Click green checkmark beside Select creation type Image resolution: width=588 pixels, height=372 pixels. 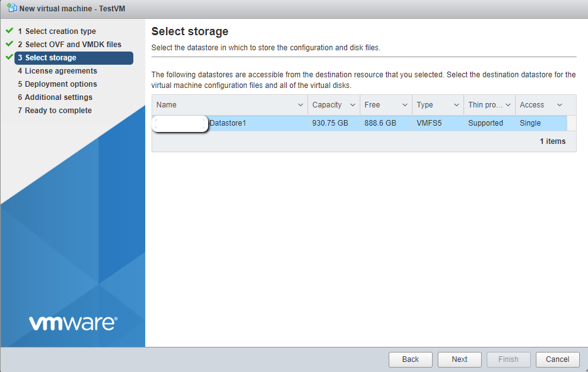10,30
